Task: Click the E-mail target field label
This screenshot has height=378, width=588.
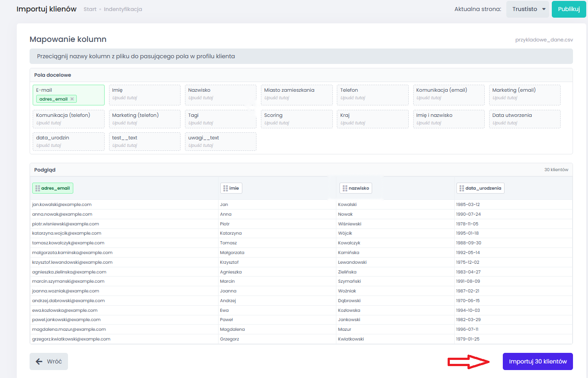Action: pyautogui.click(x=44, y=90)
